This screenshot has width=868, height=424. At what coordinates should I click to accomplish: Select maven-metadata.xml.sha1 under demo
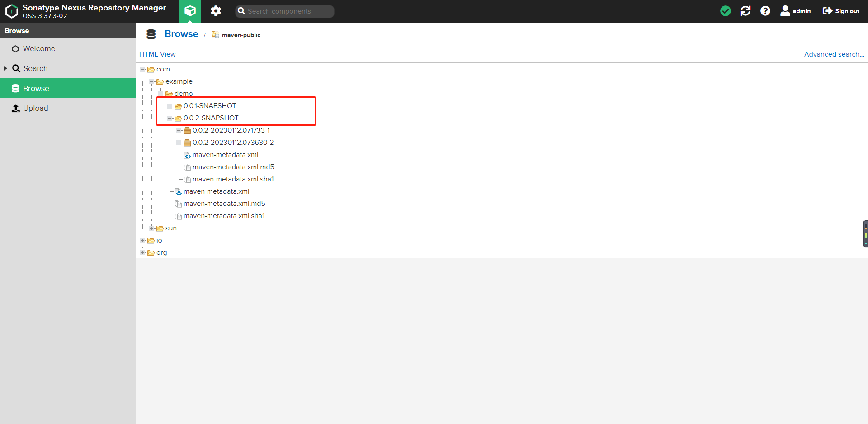coord(224,216)
